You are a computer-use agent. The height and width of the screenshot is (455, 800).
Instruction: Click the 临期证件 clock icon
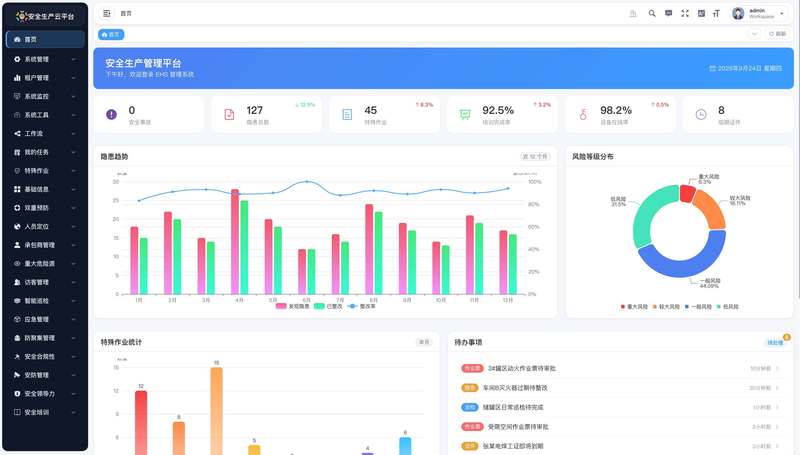click(701, 114)
